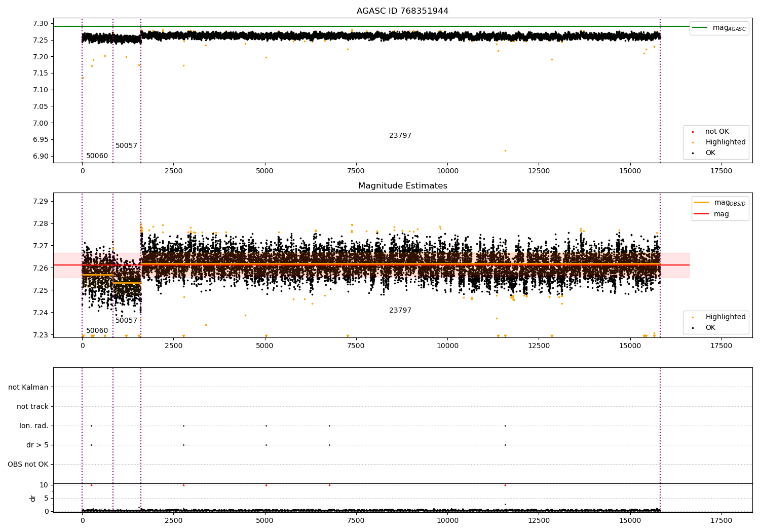
Task: Click the middle plot OK legend entry
Action: click(703, 328)
